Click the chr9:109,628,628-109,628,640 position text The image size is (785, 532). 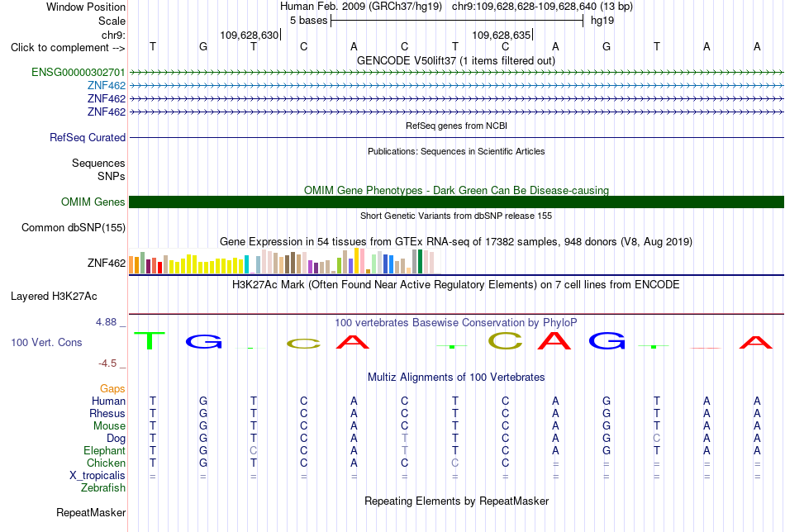click(542, 7)
